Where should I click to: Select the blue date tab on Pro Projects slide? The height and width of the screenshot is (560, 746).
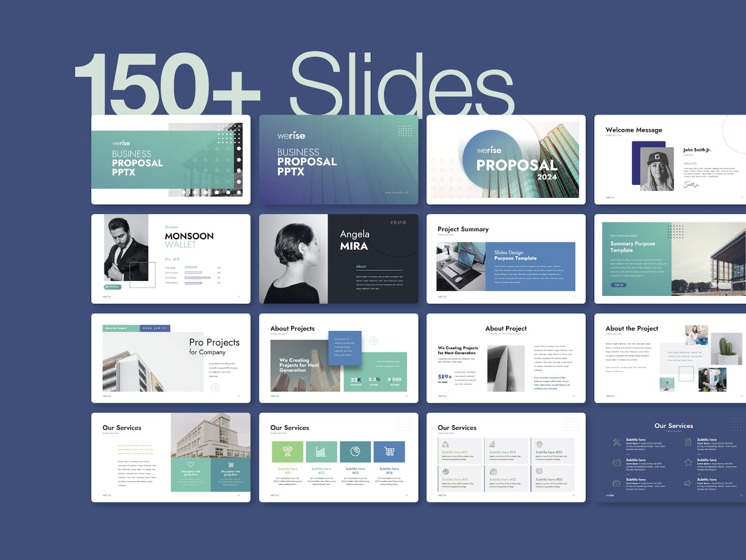click(155, 328)
